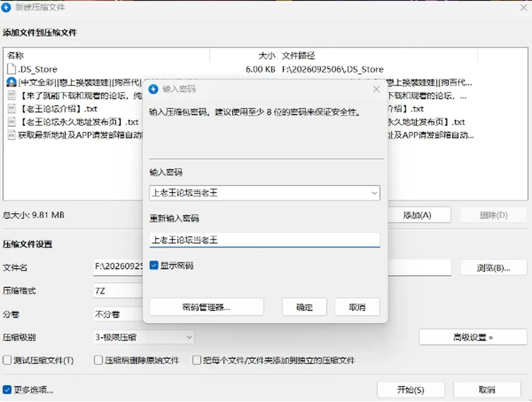Click the text file icon beside 【老王论坛介绍】.txt
This screenshot has width=532, height=402.
tap(12, 109)
